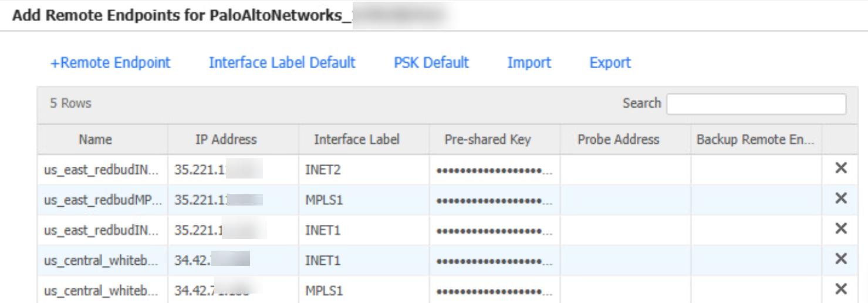Delete the INET2 us_east_redbud endpoint row
Image resolution: width=868 pixels, height=303 pixels.
click(x=840, y=169)
